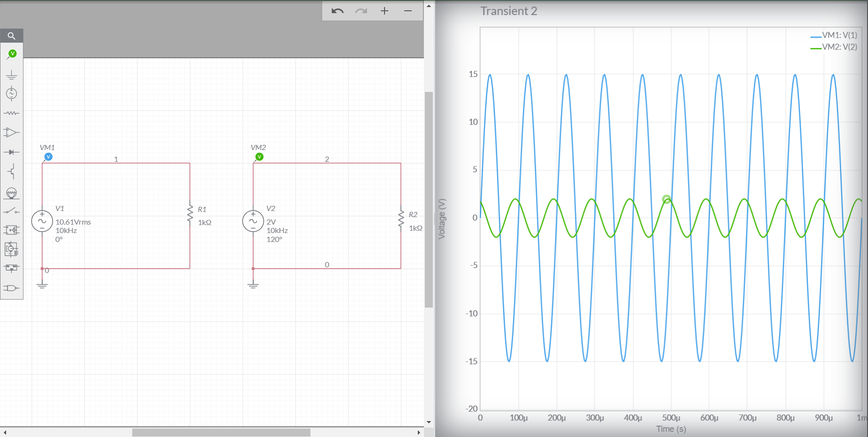Select the ground symbol tool
This screenshot has width=868, height=437.
pos(12,74)
